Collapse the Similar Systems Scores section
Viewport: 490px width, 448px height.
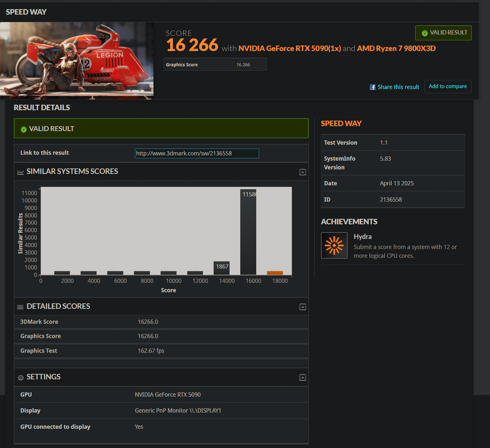[303, 172]
